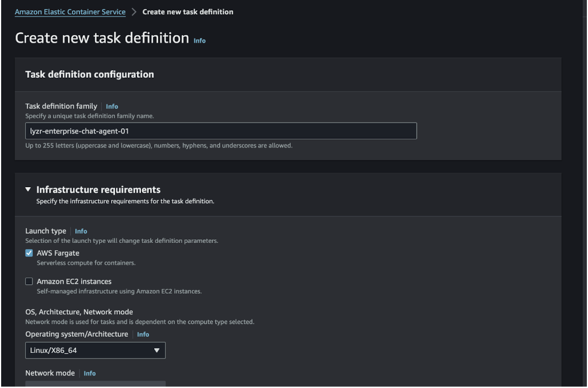This screenshot has width=588, height=388.
Task: Click the task definition family name field
Action: click(221, 131)
